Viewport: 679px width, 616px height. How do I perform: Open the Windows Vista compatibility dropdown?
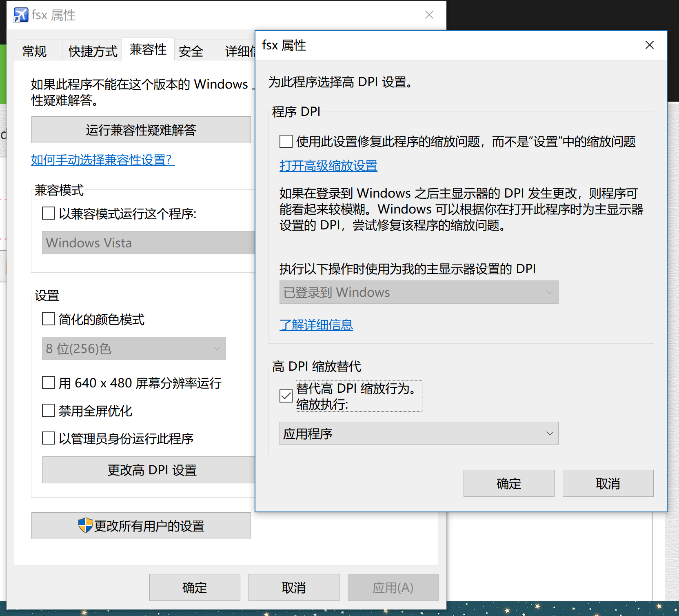point(149,243)
